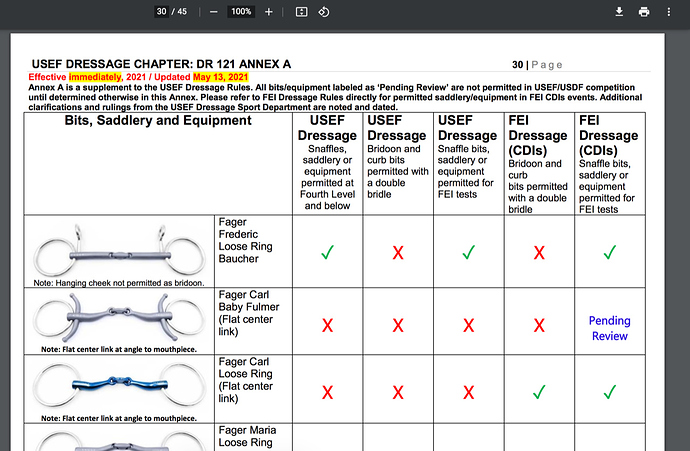Click the total page count '45'
Screen dimensions: 690x451
click(x=182, y=12)
